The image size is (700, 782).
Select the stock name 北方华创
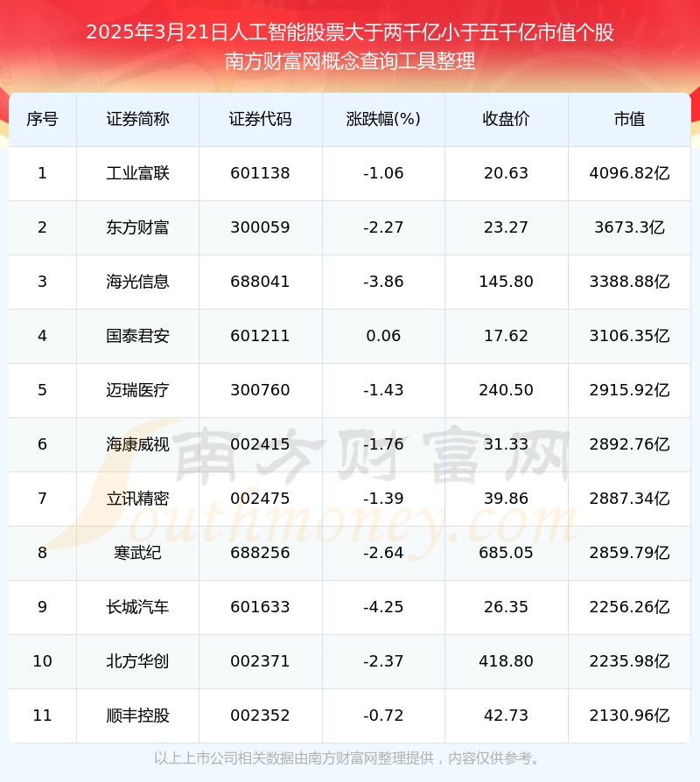click(x=137, y=661)
